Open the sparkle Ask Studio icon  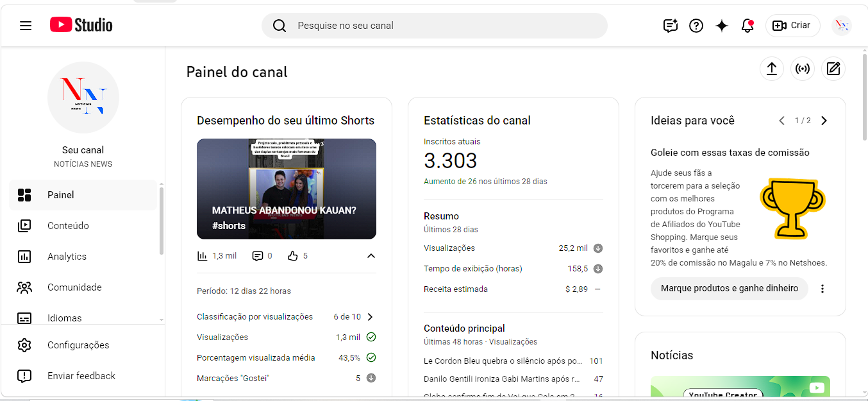tap(722, 26)
